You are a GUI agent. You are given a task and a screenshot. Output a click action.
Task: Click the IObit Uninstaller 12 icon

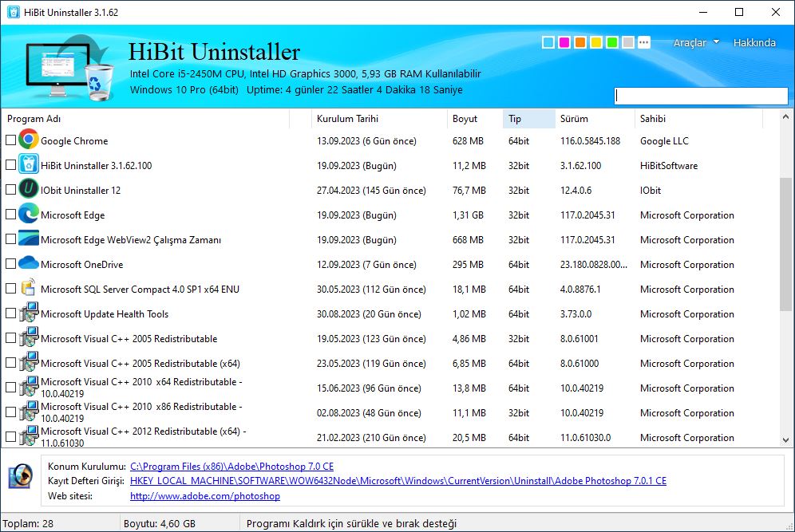29,189
